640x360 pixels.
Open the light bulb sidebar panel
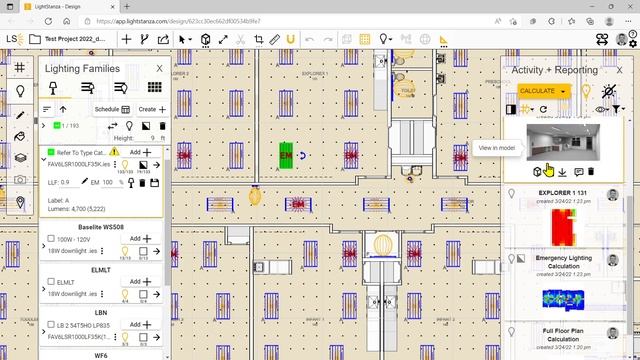point(20,91)
